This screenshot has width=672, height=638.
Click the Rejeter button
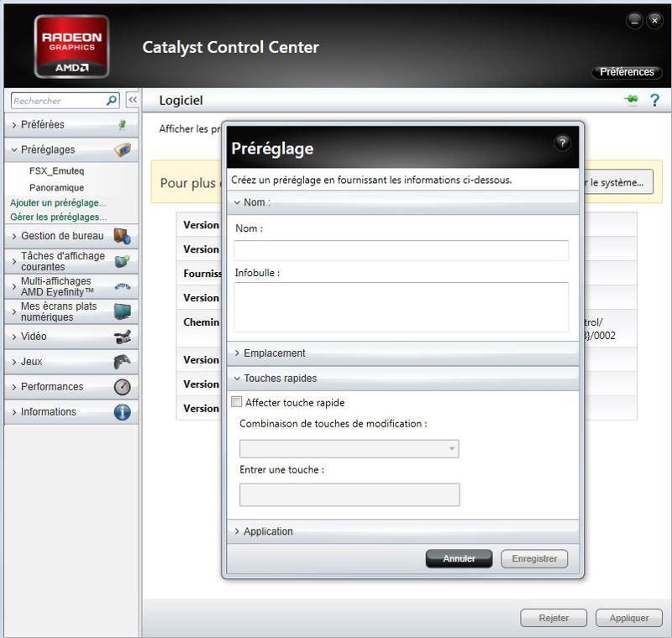click(x=554, y=618)
